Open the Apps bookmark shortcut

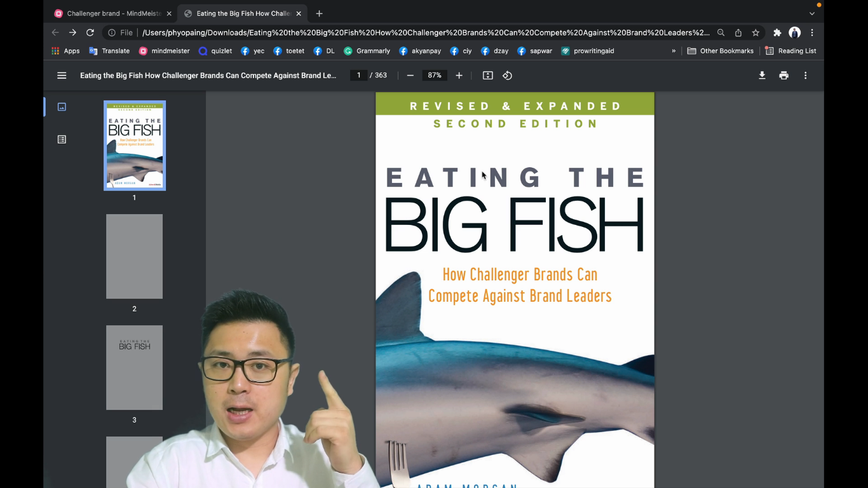click(65, 51)
